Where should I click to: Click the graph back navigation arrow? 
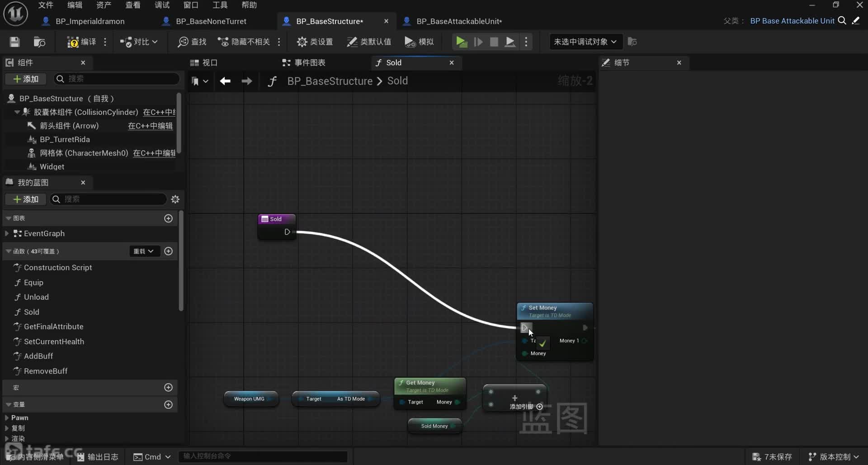225,81
